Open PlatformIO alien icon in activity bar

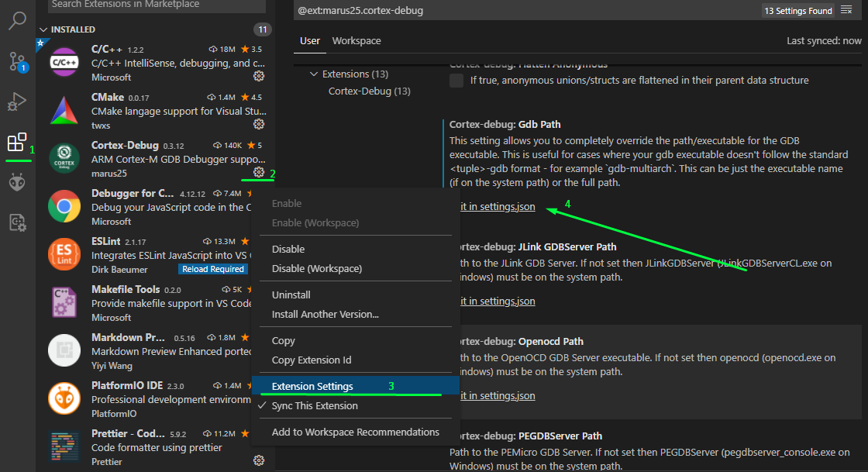tap(17, 182)
